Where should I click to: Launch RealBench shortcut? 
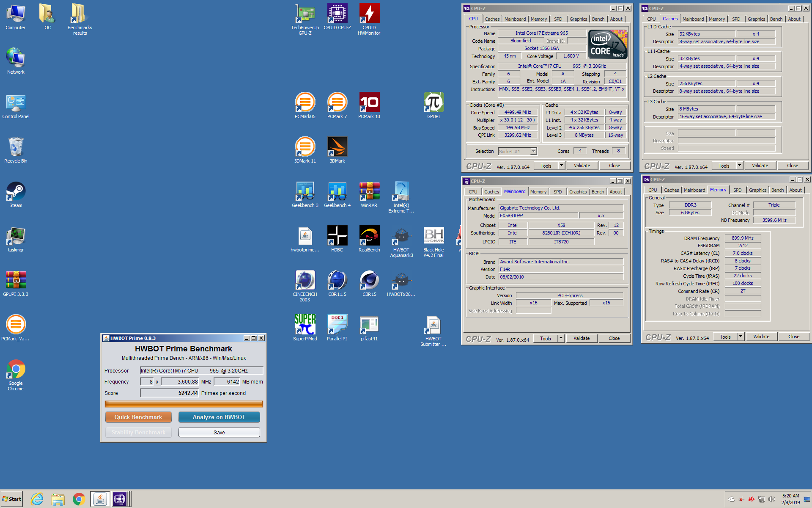(369, 239)
